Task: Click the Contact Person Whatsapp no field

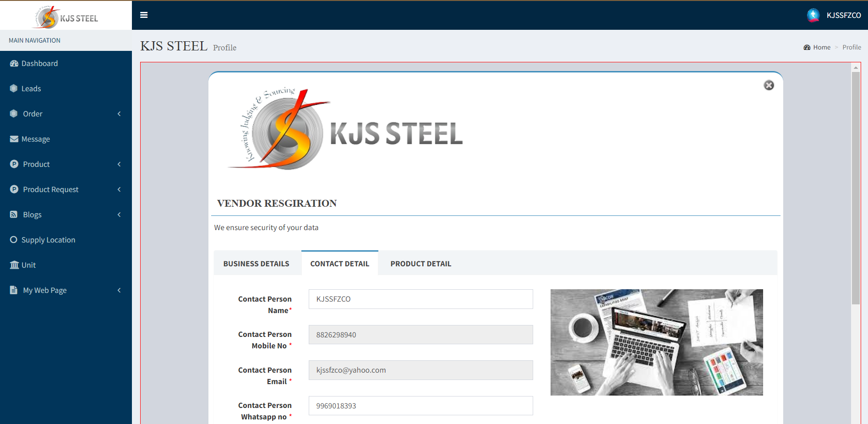Action: tap(421, 406)
